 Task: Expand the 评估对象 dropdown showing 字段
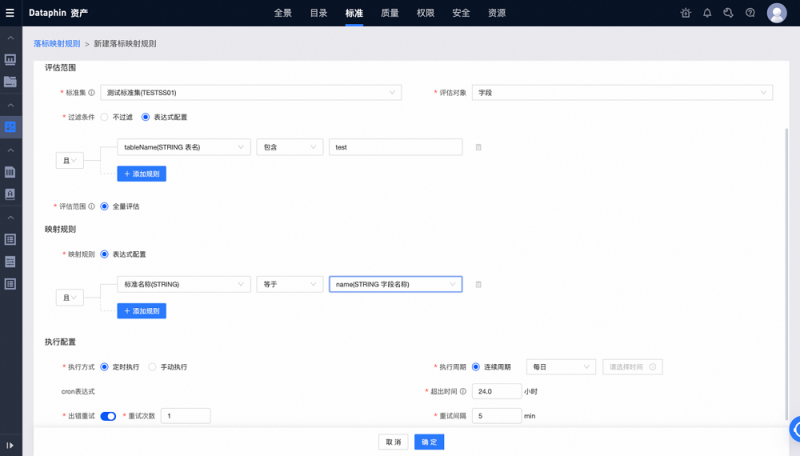click(622, 92)
